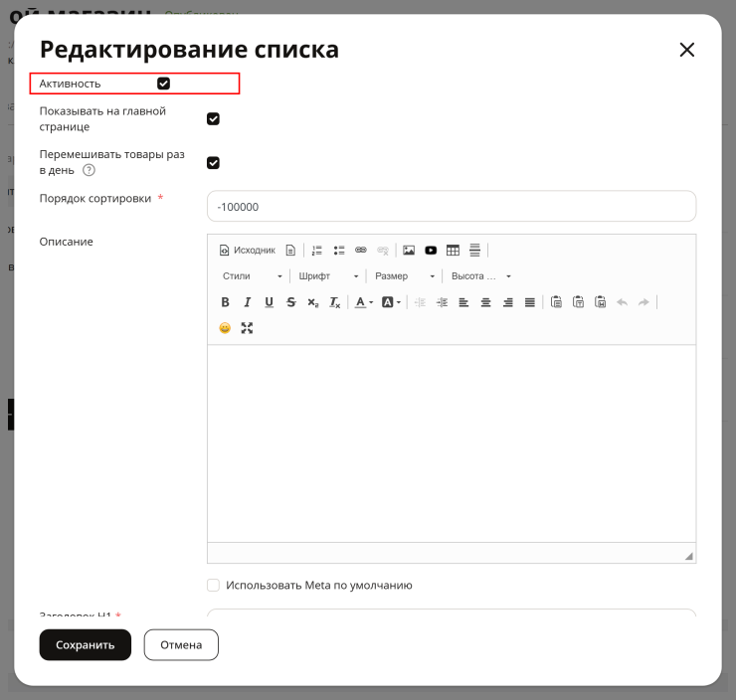Toggle strikethrough formatting
Viewport: 736px width, 700px height.
[291, 302]
